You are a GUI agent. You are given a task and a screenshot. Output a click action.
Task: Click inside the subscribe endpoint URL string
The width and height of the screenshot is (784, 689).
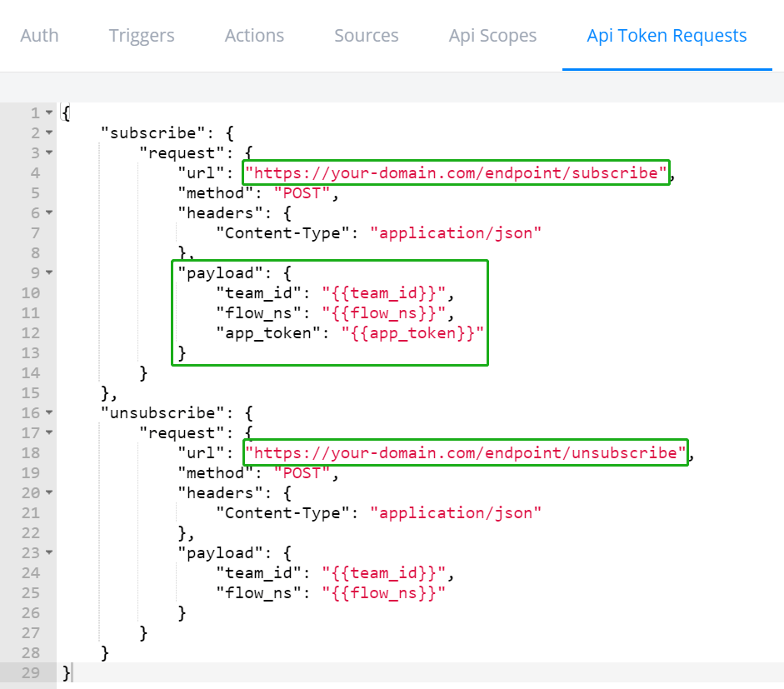tap(456, 173)
